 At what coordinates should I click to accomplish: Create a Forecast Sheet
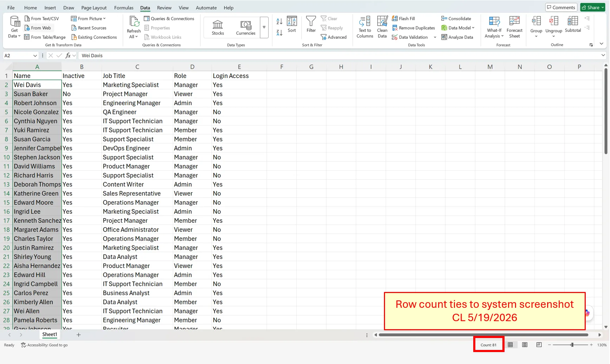click(514, 27)
